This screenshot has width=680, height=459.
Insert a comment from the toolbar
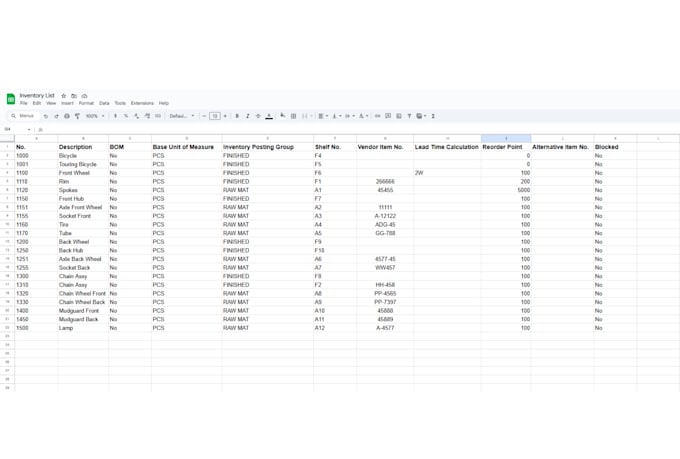point(388,116)
